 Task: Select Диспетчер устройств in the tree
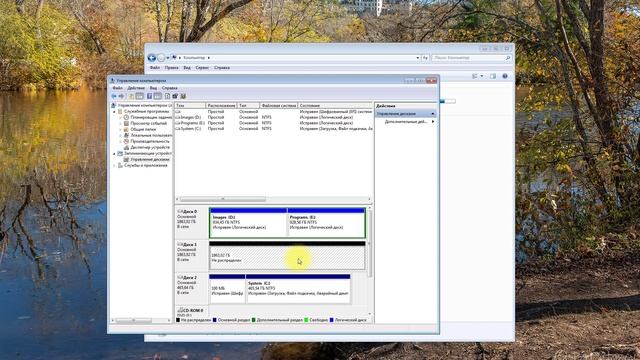[150, 147]
